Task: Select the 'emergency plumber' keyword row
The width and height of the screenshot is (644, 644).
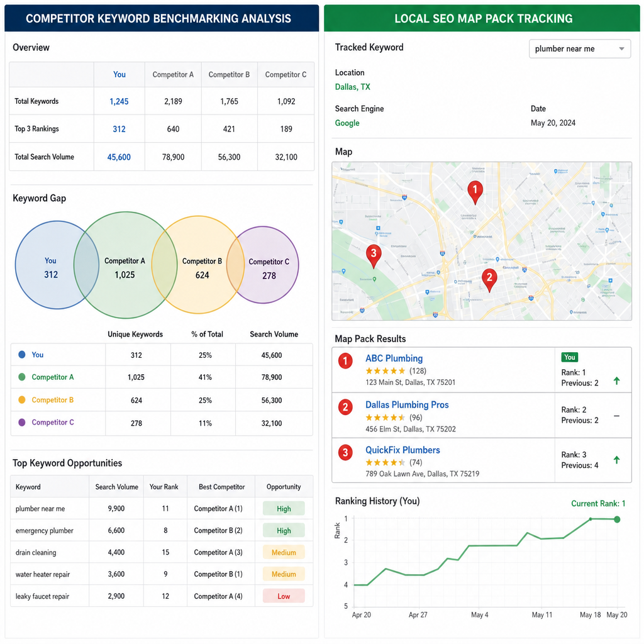Action: click(162, 530)
